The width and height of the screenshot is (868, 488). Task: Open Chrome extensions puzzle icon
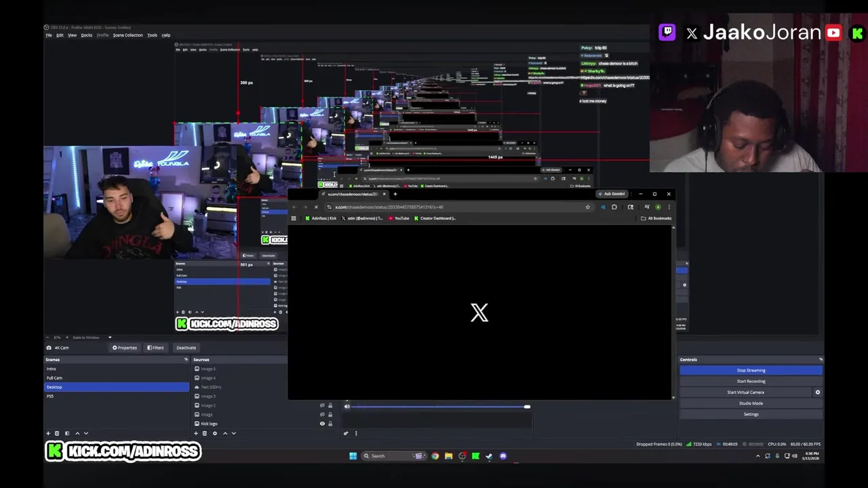pos(614,207)
